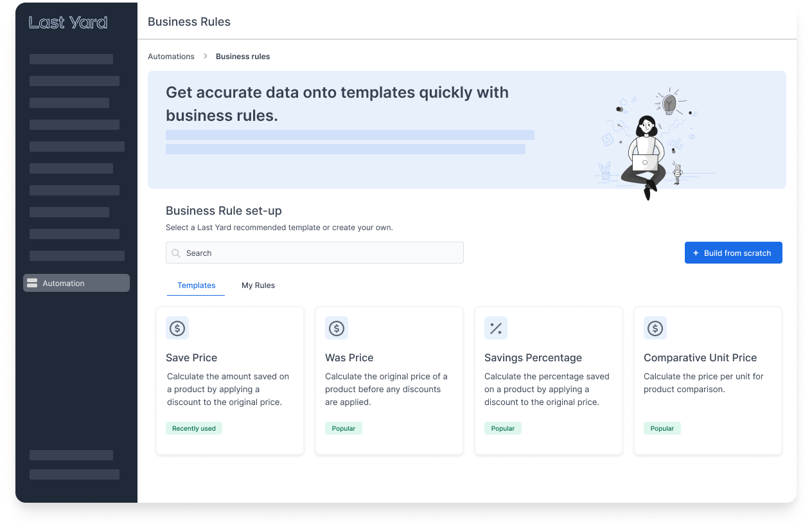Open the Was Price template title
The image size is (812, 531).
click(x=349, y=358)
